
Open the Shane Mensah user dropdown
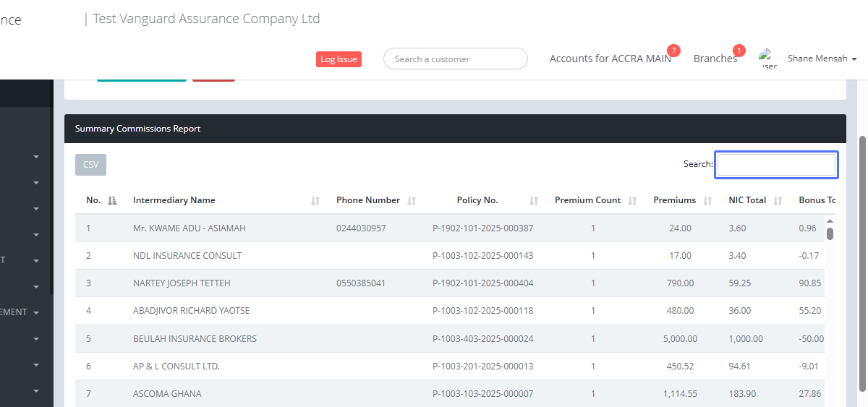(x=822, y=59)
